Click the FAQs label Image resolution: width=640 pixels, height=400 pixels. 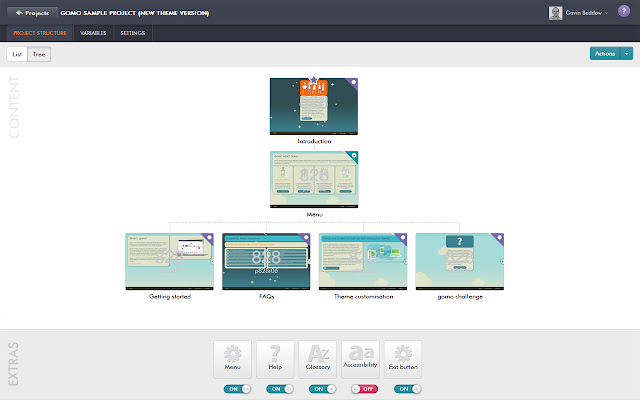[x=267, y=297]
